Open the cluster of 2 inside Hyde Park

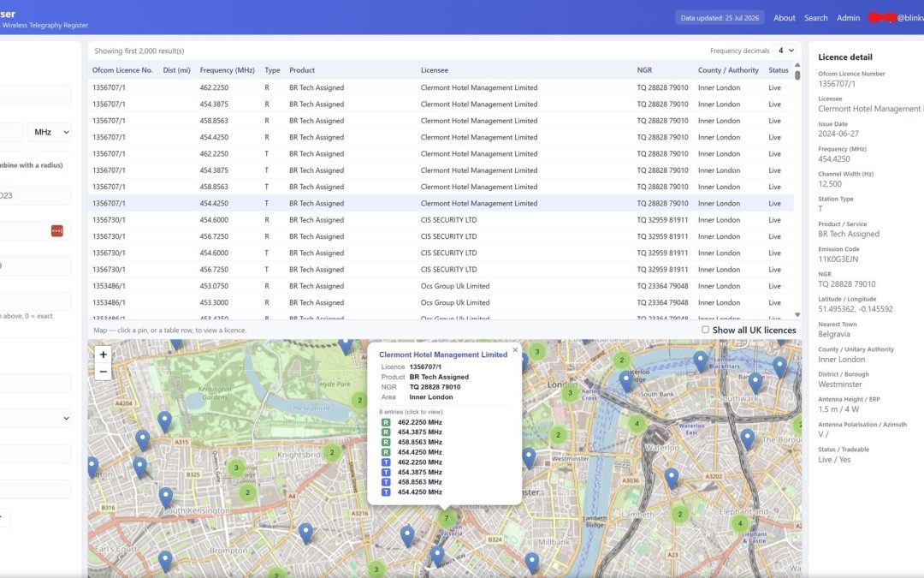(359, 400)
